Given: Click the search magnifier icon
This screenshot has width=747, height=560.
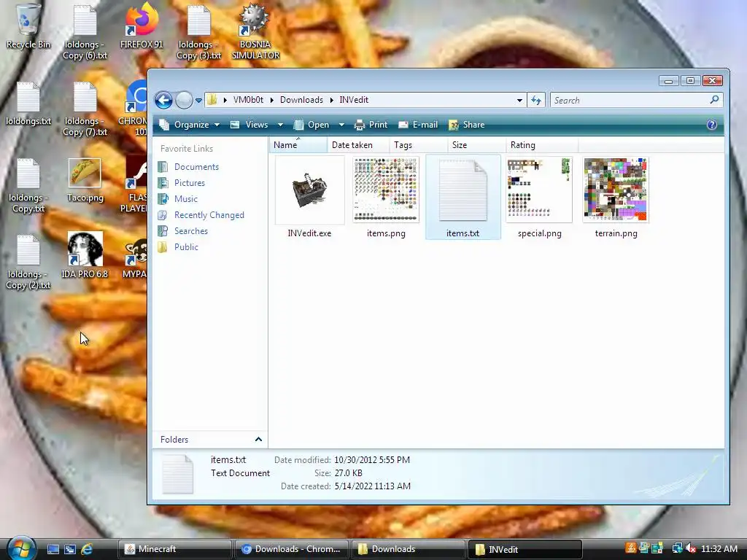Looking at the screenshot, I should pyautogui.click(x=714, y=99).
